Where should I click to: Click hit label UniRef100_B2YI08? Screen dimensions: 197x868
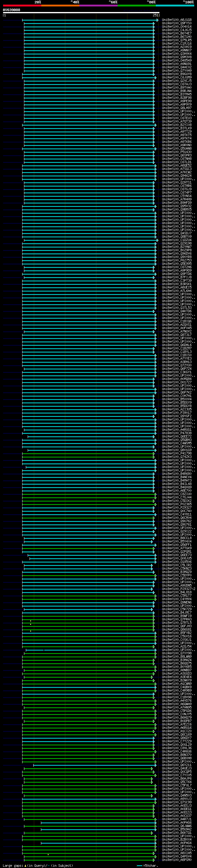pyautogui.click(x=177, y=125)
